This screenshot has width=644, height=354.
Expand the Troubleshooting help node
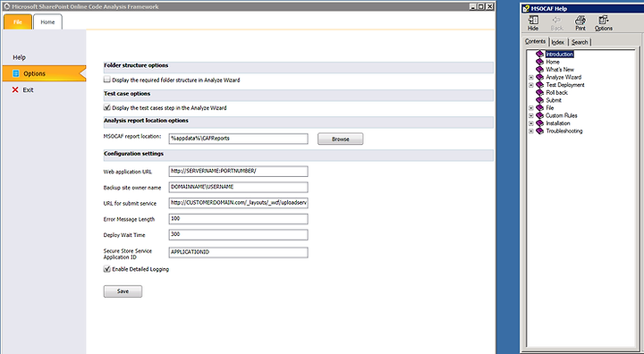tap(531, 131)
